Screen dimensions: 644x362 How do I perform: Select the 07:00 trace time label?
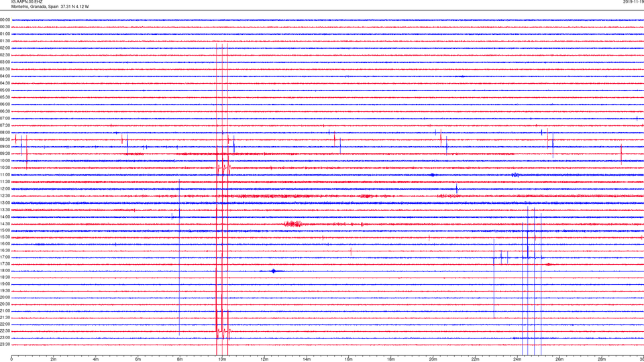(x=5, y=118)
